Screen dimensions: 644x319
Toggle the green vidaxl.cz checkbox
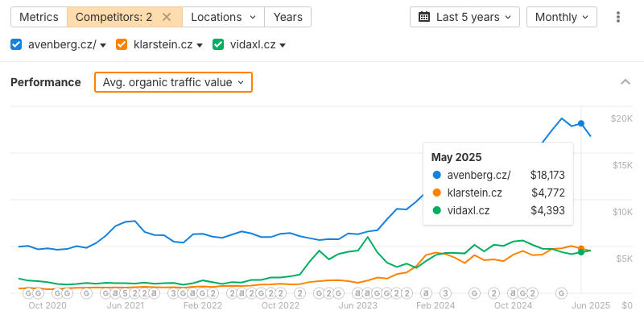(x=218, y=44)
